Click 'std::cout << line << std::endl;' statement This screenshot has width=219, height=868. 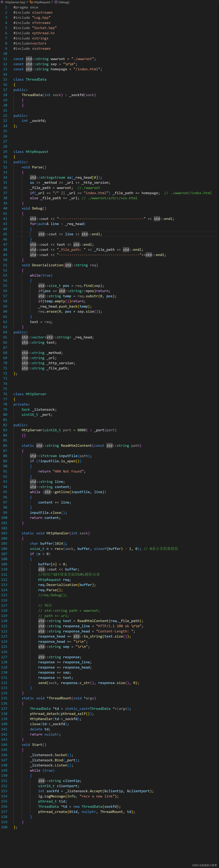pos(70,234)
